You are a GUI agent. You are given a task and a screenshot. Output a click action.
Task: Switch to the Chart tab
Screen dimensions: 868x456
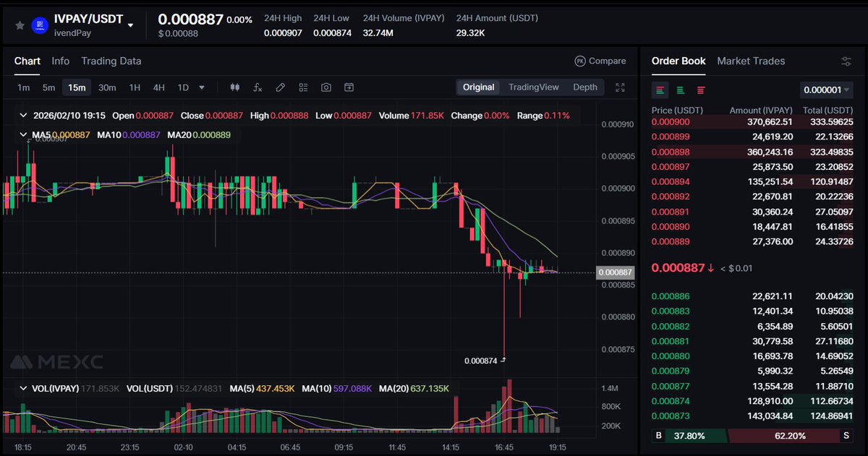[27, 61]
